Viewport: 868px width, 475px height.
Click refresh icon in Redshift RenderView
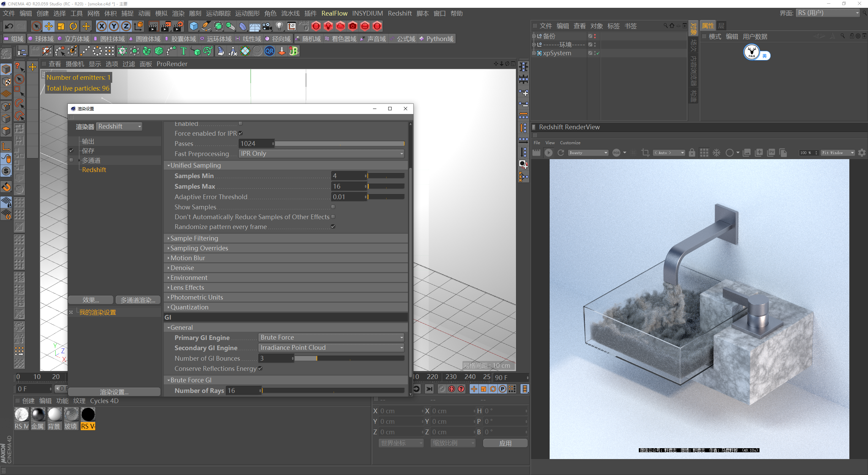pos(561,153)
